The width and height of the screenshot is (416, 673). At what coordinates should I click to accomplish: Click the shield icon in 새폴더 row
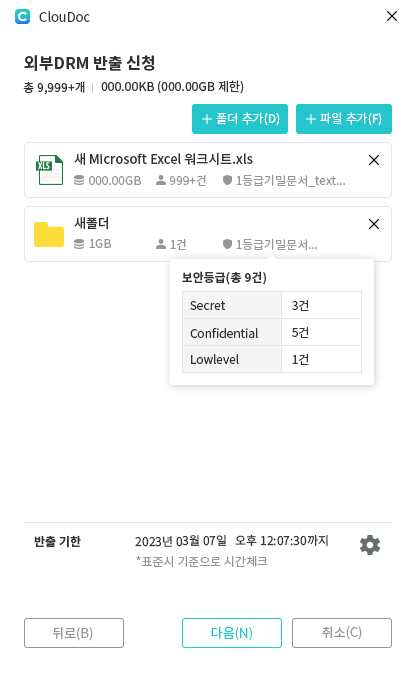(x=228, y=244)
